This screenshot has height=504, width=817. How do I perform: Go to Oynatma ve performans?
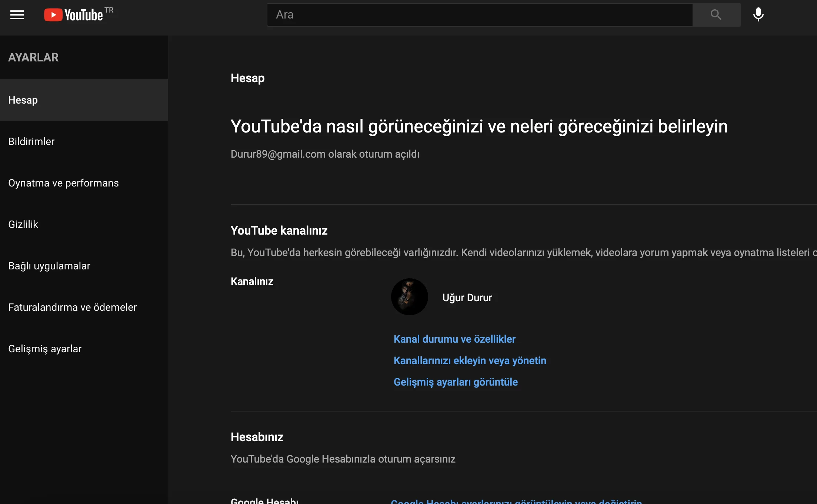(63, 183)
